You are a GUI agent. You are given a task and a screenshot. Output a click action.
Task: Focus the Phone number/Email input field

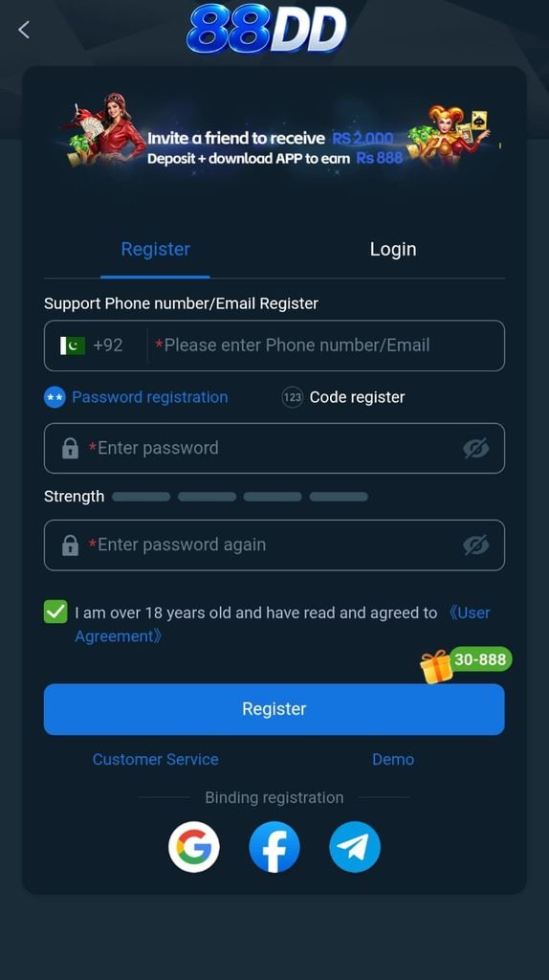[325, 345]
